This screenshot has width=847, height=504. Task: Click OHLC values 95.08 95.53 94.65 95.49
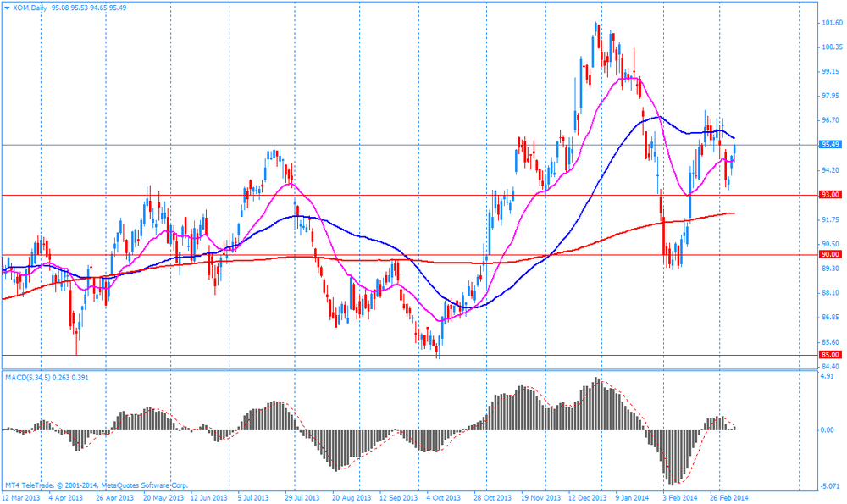coord(89,8)
